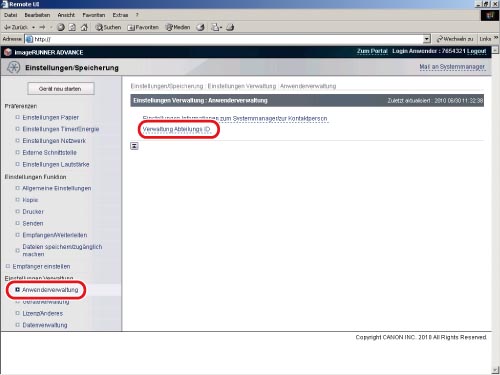Click the browser Back arrow icon

click(x=7, y=27)
